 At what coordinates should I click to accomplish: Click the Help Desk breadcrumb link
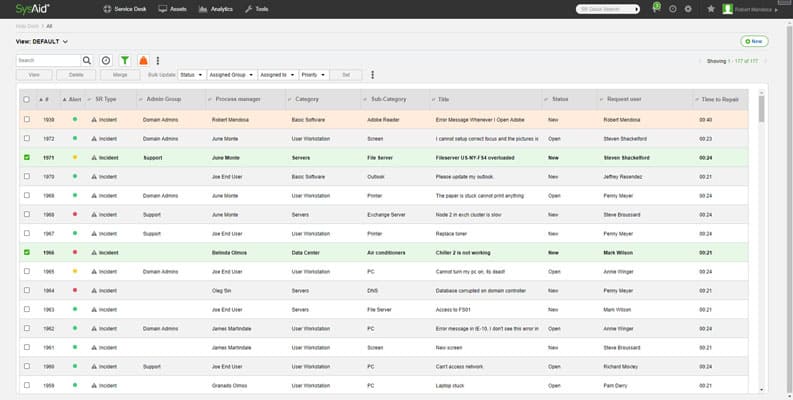tap(27, 26)
